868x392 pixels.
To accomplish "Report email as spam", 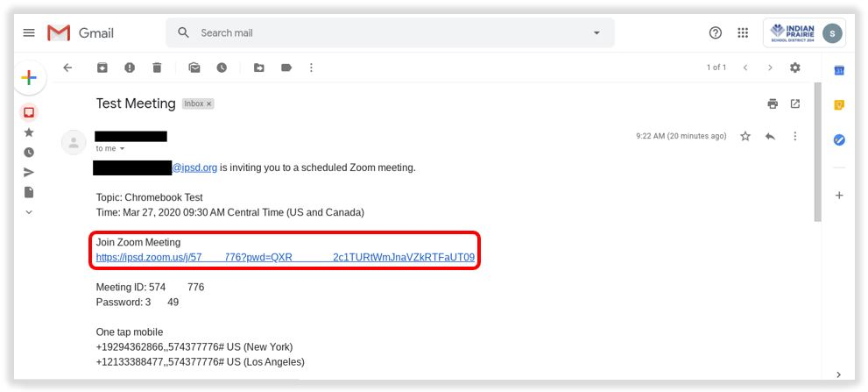I will click(x=130, y=68).
